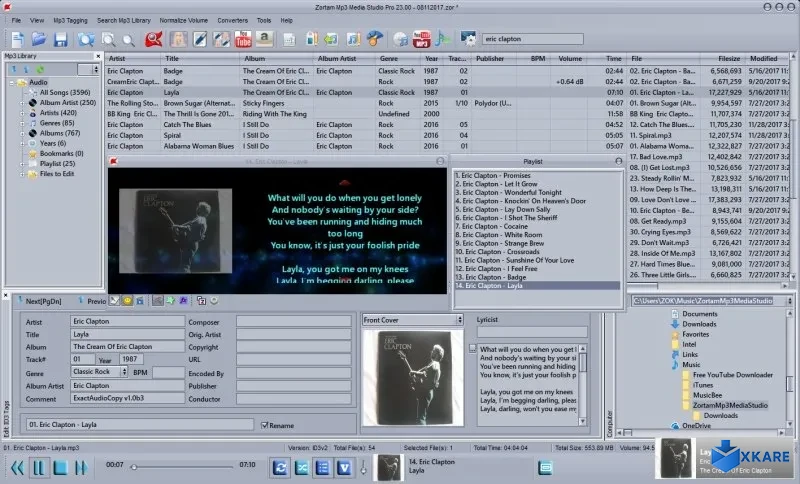Toggle the V visualization button in player
800x484 pixels.
(344, 467)
